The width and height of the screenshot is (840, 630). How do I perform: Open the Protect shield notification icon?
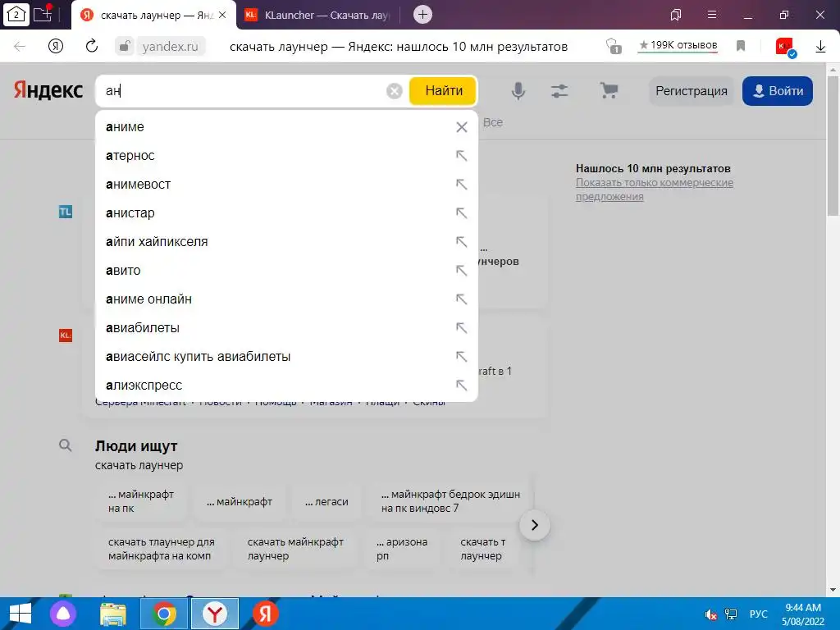(x=614, y=47)
